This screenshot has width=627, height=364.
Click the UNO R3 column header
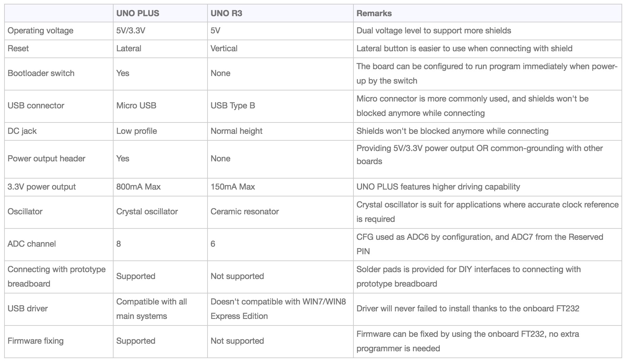[226, 13]
